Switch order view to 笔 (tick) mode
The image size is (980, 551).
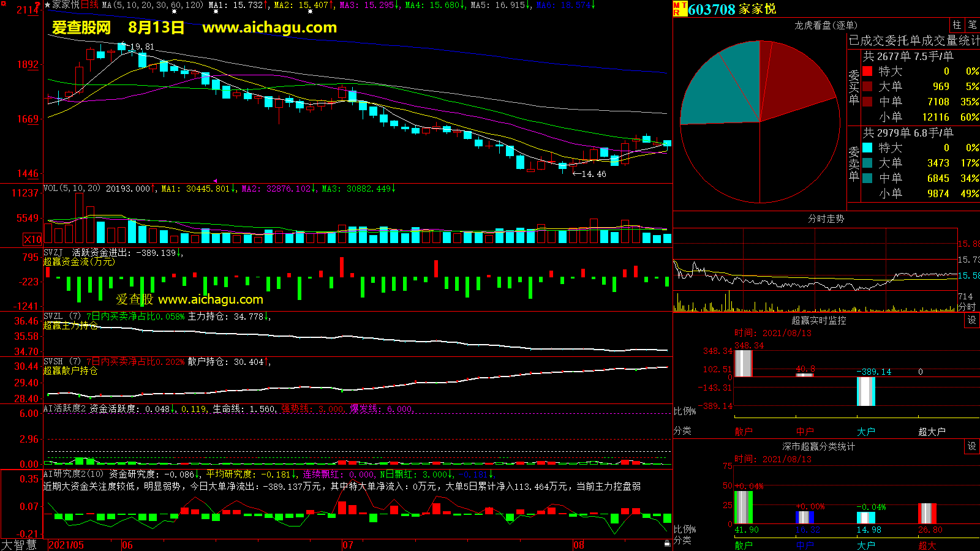(x=972, y=24)
